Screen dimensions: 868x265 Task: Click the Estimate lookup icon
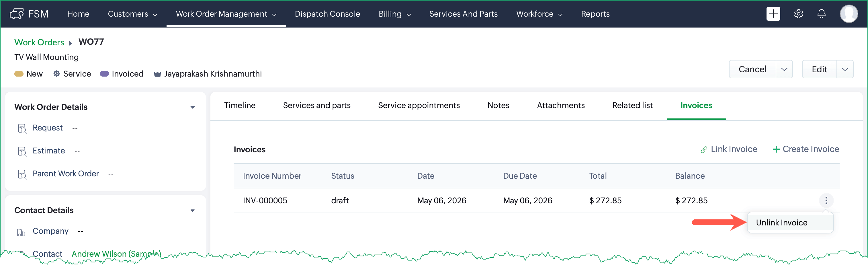22,151
